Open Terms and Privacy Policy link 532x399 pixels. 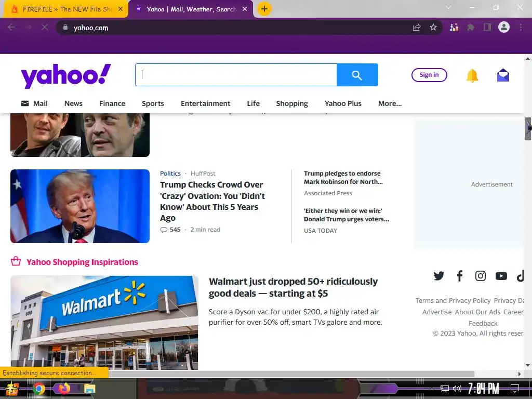click(x=453, y=301)
